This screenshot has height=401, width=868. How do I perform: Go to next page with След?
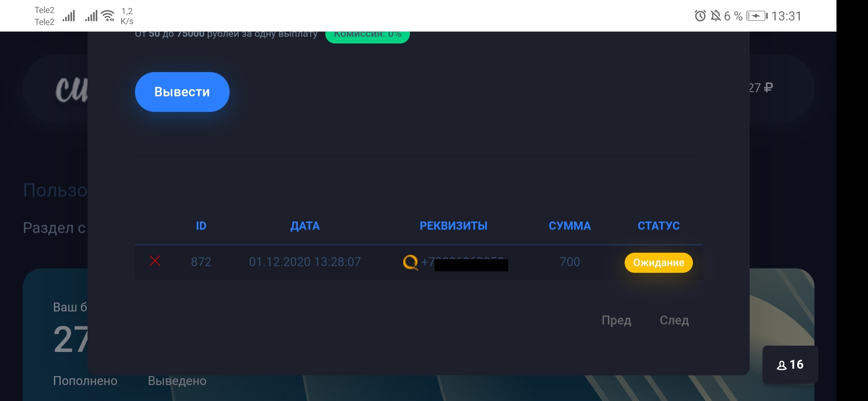pos(674,320)
